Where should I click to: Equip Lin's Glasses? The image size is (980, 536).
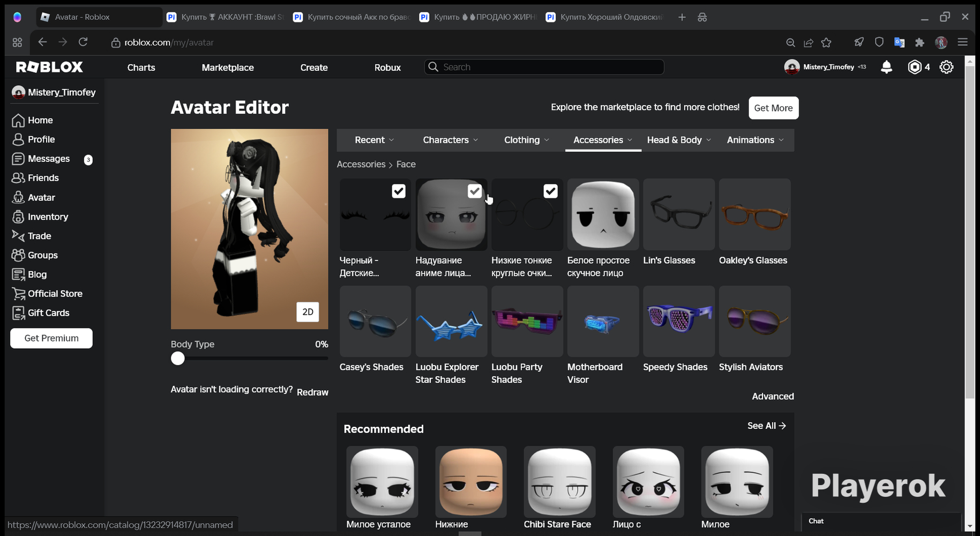(x=679, y=214)
